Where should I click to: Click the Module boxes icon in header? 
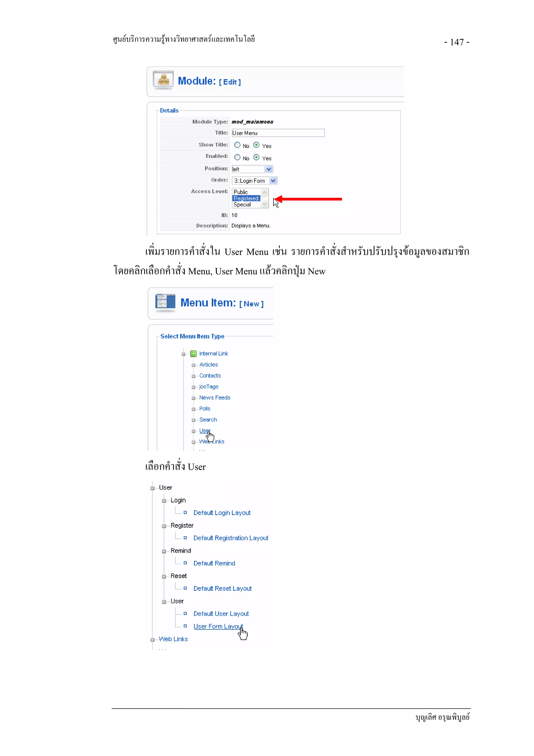coord(163,80)
